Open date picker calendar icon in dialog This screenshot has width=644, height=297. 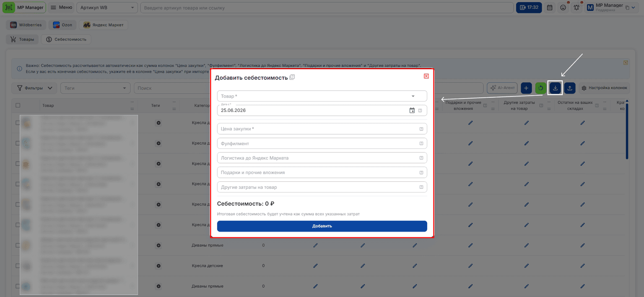(412, 110)
